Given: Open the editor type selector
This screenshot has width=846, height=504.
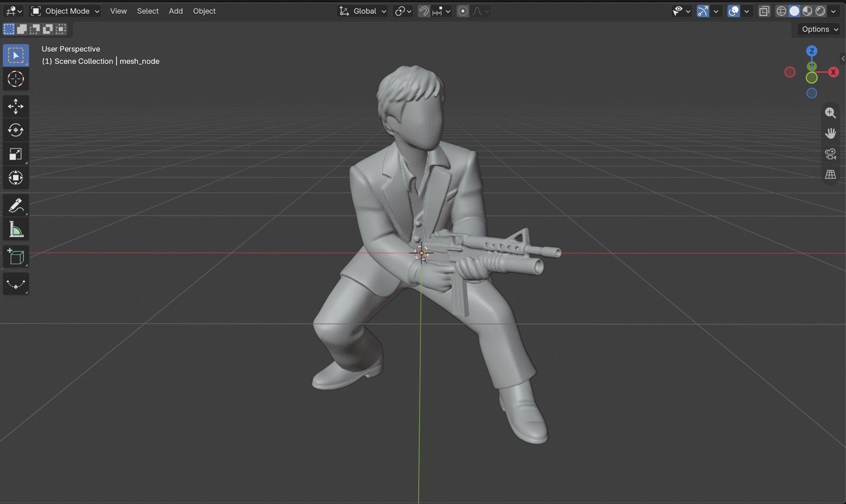Looking at the screenshot, I should [x=13, y=11].
